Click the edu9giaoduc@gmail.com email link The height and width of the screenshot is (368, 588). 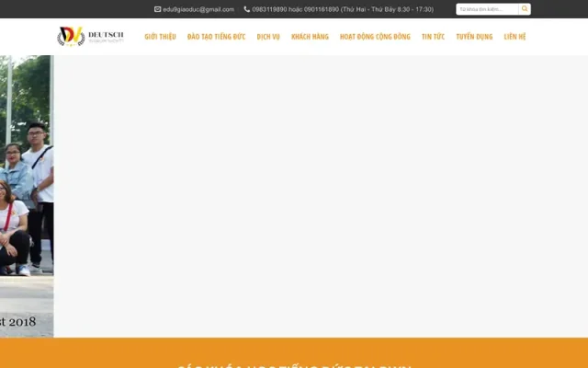pos(198,9)
